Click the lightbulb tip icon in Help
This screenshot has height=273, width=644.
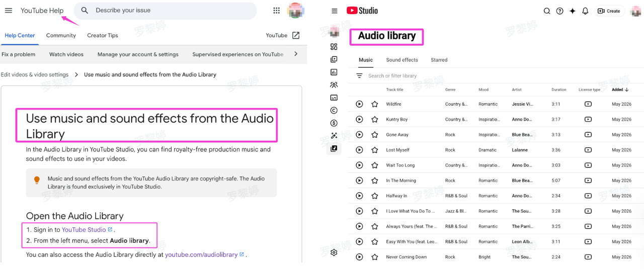tap(37, 180)
